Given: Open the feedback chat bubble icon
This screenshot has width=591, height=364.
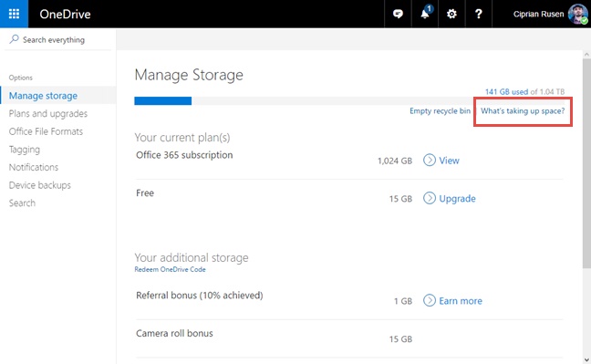Looking at the screenshot, I should pos(398,14).
